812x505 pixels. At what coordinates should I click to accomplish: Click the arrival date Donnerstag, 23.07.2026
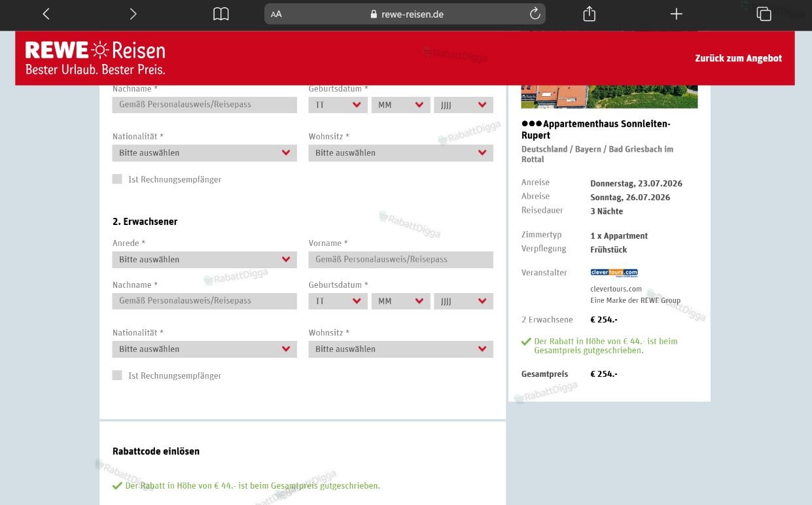coord(636,184)
